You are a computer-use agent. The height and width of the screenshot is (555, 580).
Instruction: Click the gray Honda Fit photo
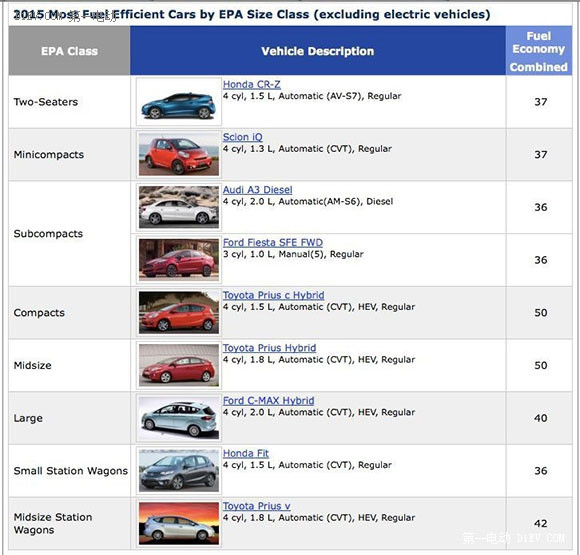[179, 471]
